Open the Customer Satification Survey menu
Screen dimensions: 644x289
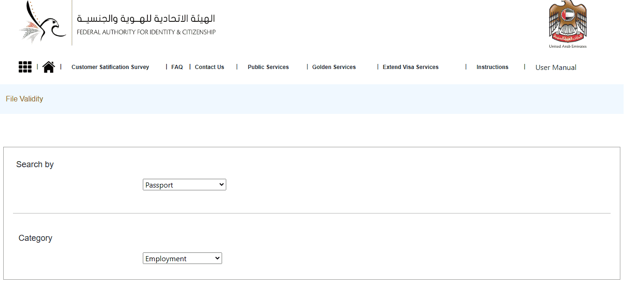pos(110,67)
